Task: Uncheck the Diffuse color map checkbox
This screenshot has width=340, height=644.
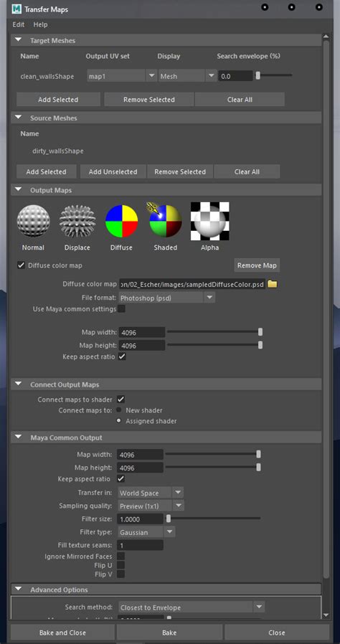Action: point(21,265)
